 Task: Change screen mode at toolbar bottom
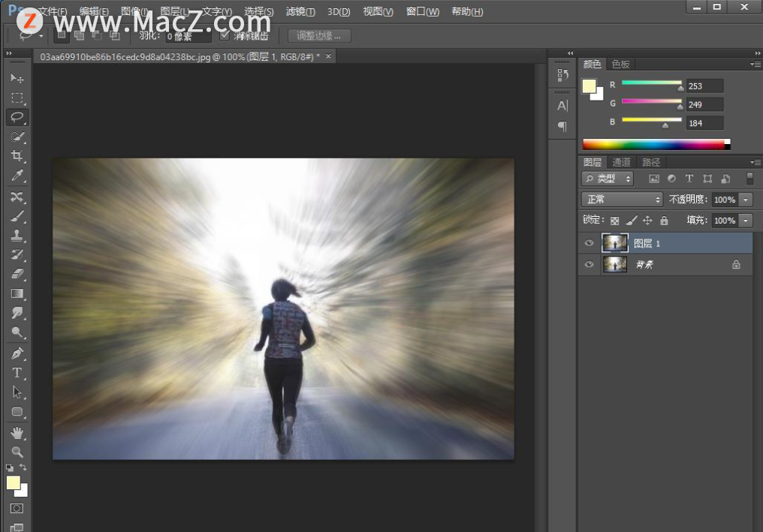coord(17,527)
